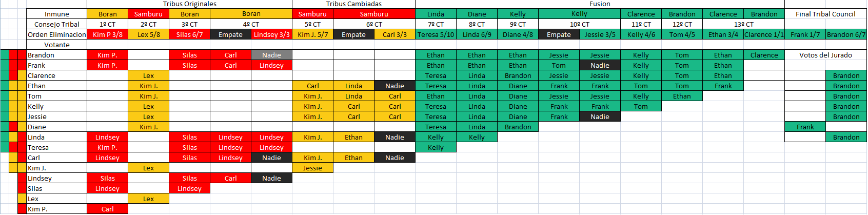Select the Lex 5/8 elimination cell
Image resolution: width=868 pixels, height=215 pixels.
click(149, 35)
